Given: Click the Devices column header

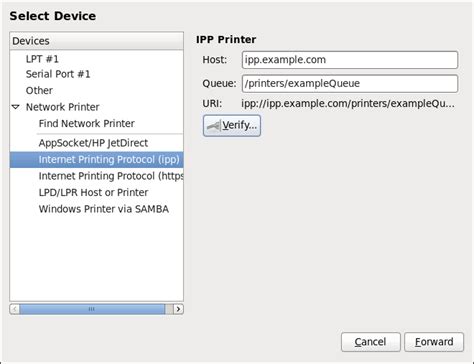Looking at the screenshot, I should coord(97,41).
